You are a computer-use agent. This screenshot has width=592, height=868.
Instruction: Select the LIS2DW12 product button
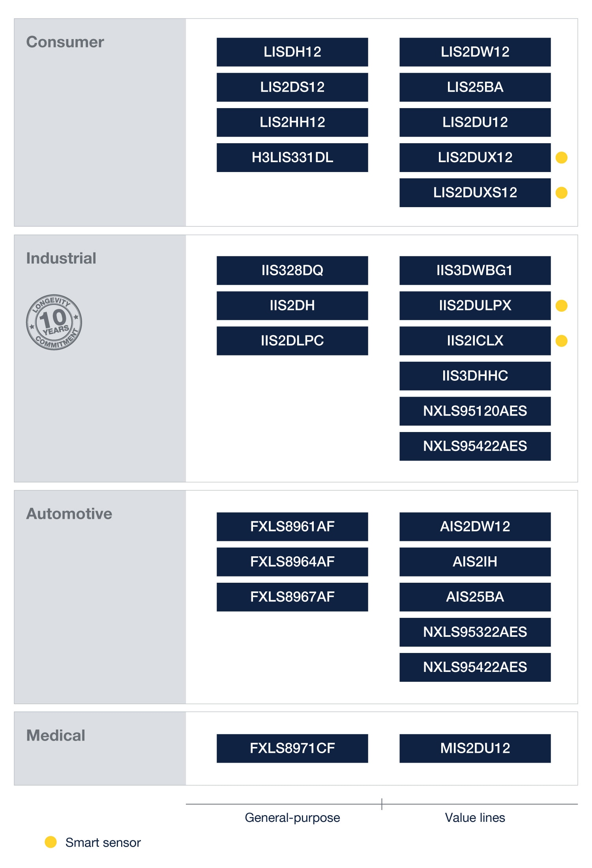point(475,52)
